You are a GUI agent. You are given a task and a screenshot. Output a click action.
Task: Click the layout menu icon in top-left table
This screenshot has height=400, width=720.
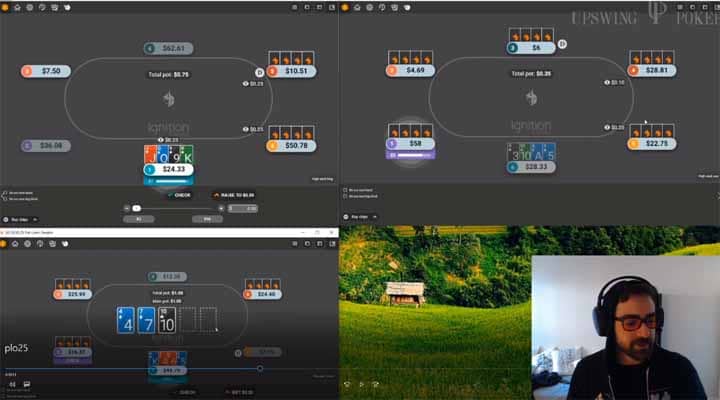coord(295,7)
